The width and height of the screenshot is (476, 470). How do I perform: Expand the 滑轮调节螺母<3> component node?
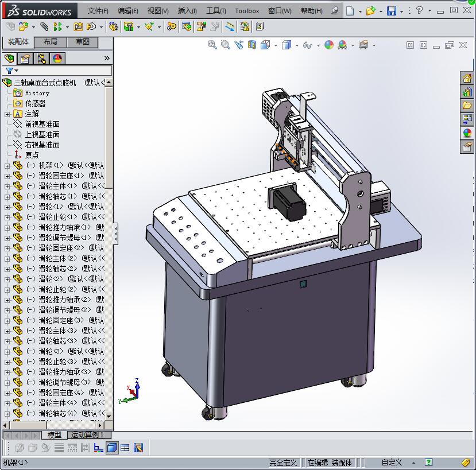7,383
